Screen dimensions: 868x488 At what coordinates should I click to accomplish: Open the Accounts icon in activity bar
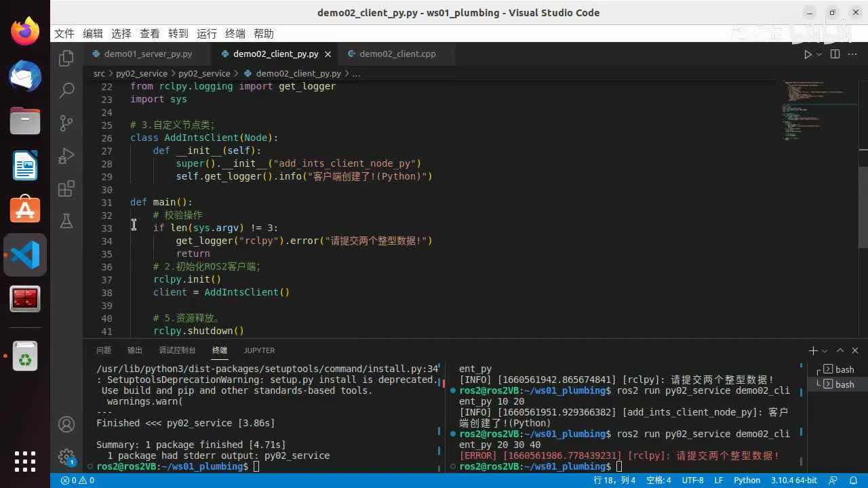click(x=66, y=424)
